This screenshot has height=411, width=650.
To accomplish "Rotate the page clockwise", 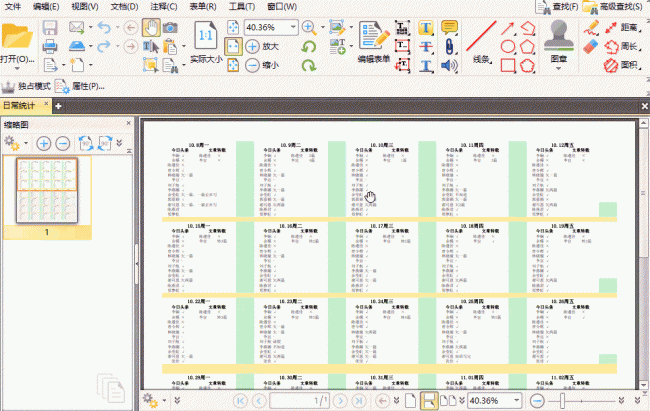I will tap(308, 65).
